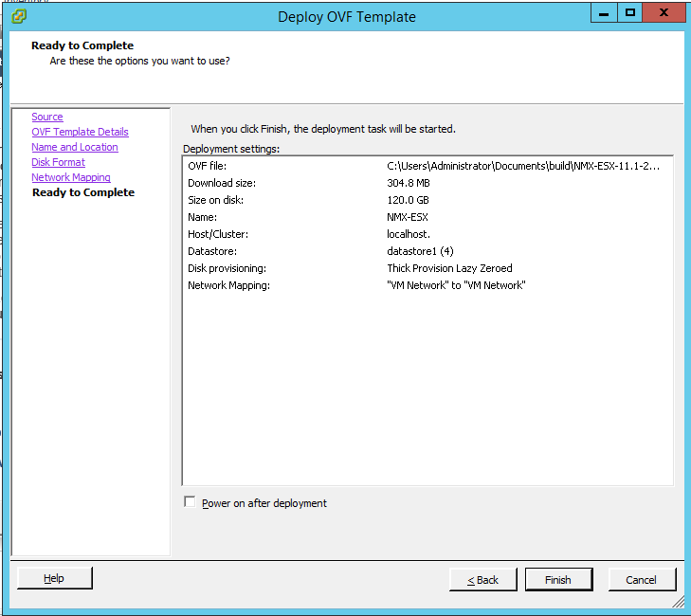
Task: Minimize the Deploy OVF Template window
Action: pyautogui.click(x=604, y=13)
